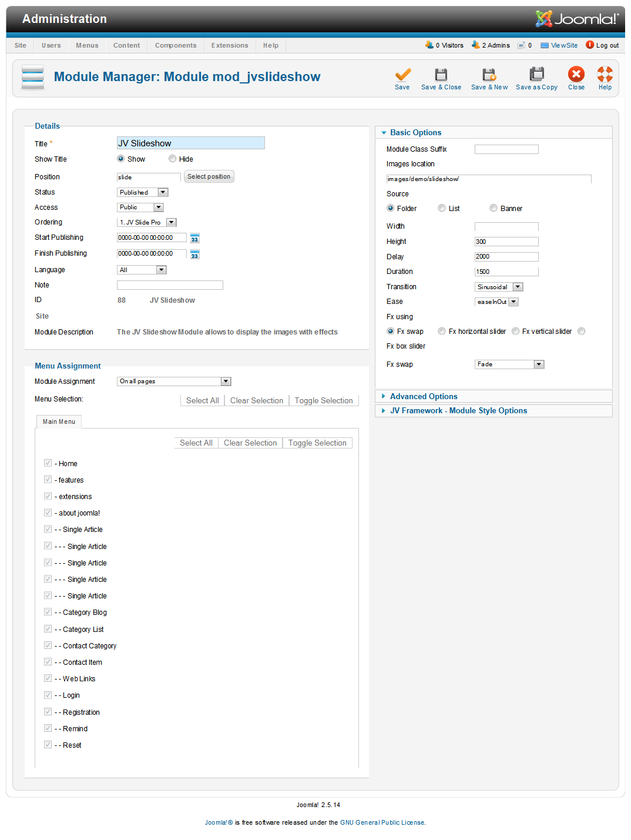Image resolution: width=631 pixels, height=840 pixels.
Task: Click the Save & Close disk icon
Action: [441, 74]
